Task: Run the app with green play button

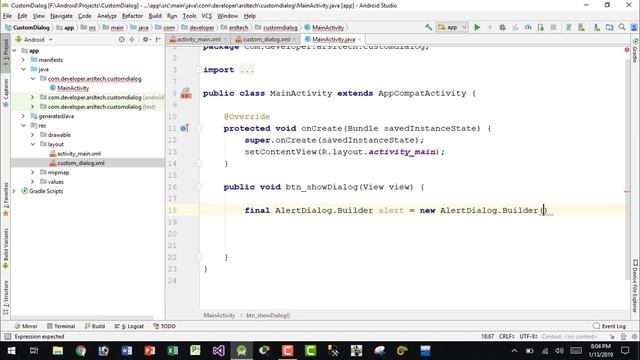Action: coord(477,27)
